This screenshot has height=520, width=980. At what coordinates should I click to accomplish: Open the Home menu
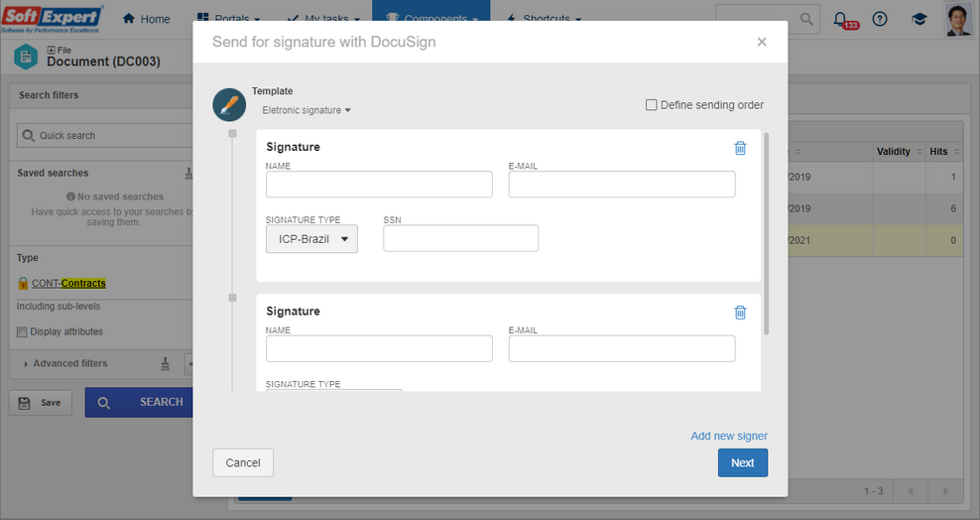(x=146, y=19)
